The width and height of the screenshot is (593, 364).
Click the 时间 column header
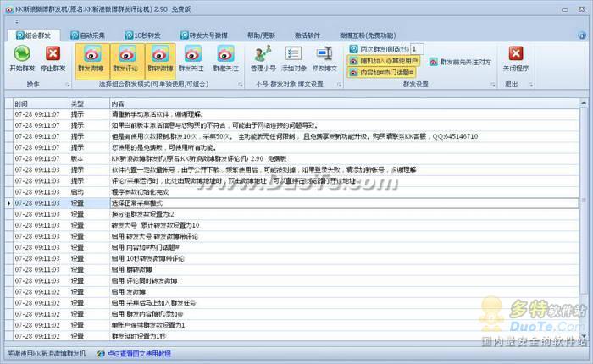41,103
